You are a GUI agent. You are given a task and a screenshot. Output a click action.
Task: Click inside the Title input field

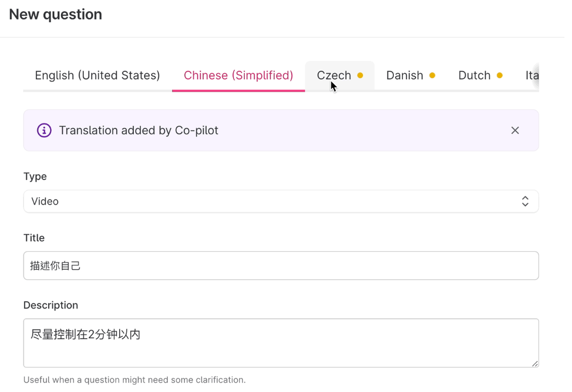coord(281,266)
